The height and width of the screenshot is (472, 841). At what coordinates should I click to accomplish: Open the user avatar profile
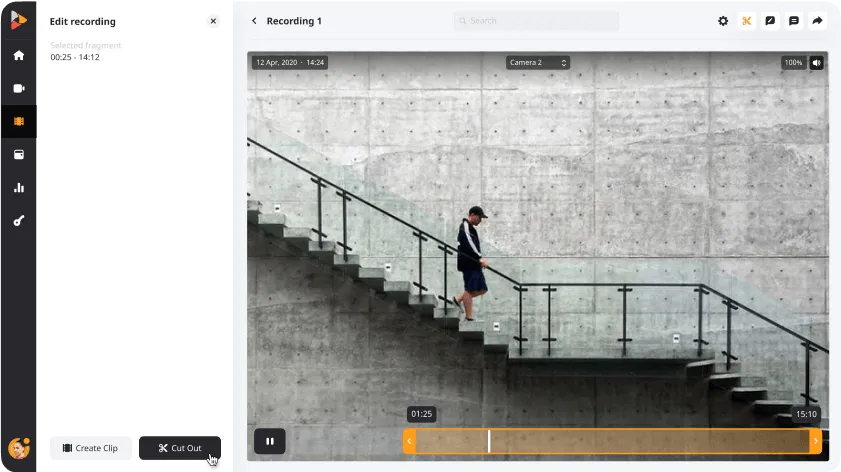point(19,448)
